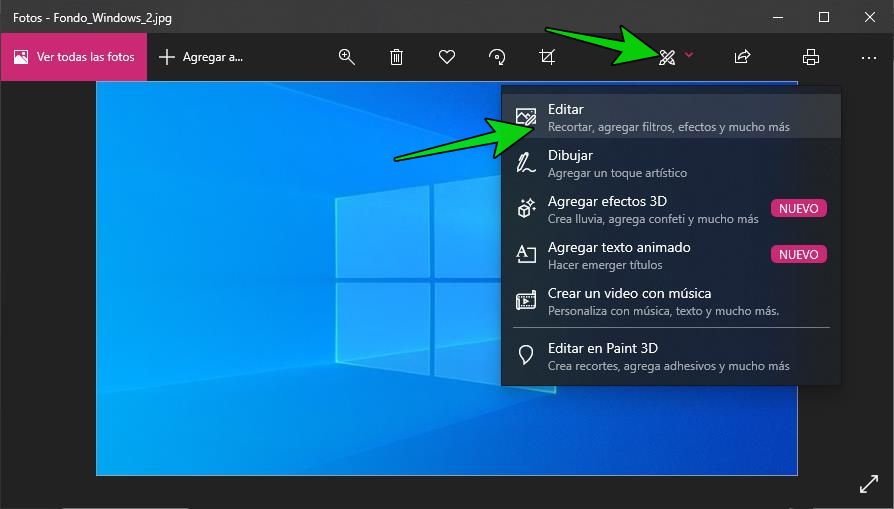
Task: Open Editar en Paint 3D
Action: pyautogui.click(x=670, y=356)
